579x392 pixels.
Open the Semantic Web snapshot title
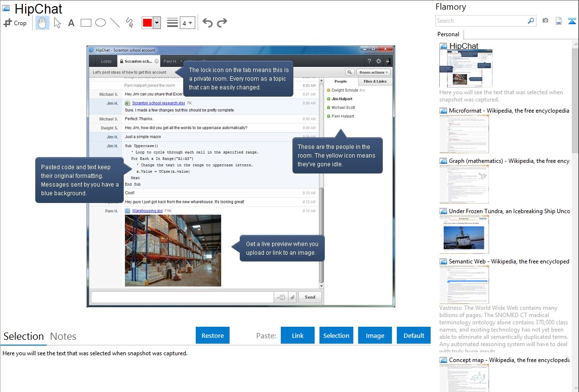click(x=509, y=261)
